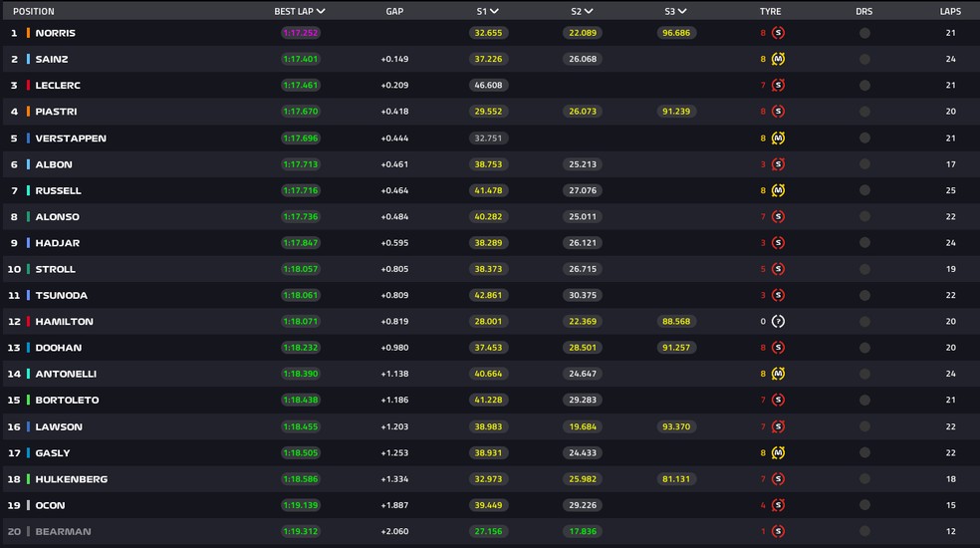
Task: Click Bortoleto's soft tyre icon
Action: point(778,400)
